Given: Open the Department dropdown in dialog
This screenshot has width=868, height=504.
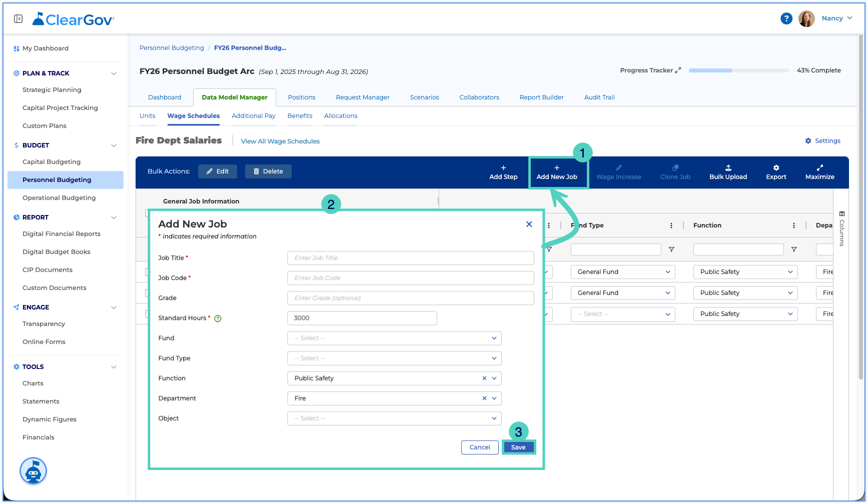Looking at the screenshot, I should [394, 398].
